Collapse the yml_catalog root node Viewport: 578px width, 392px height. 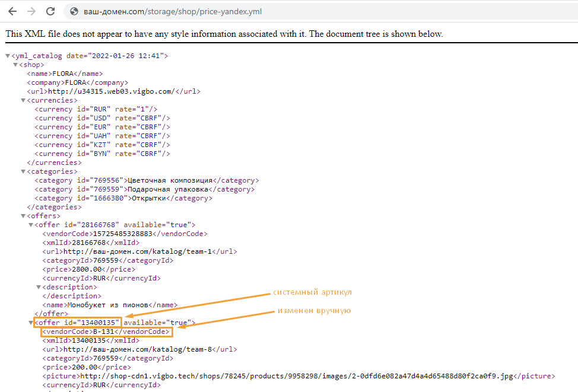pyautogui.click(x=7, y=56)
